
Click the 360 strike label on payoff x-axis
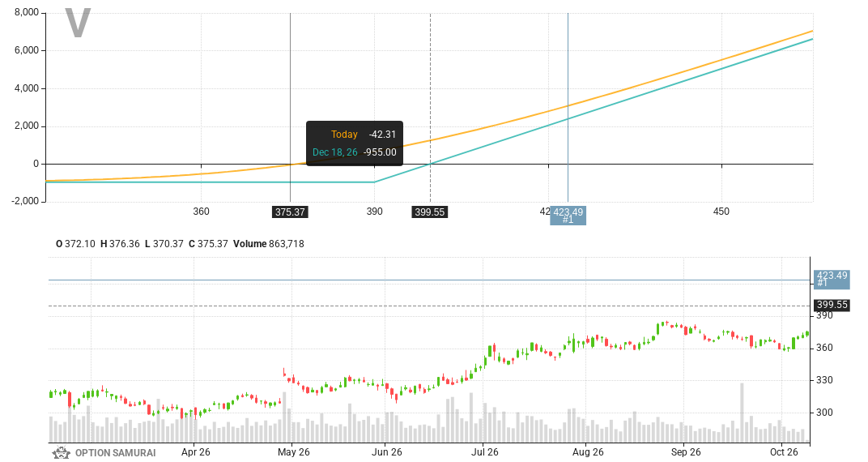tap(201, 212)
